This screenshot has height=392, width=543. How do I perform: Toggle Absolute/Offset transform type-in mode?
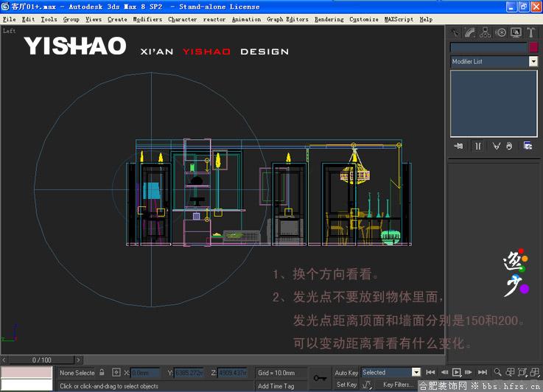(x=116, y=373)
